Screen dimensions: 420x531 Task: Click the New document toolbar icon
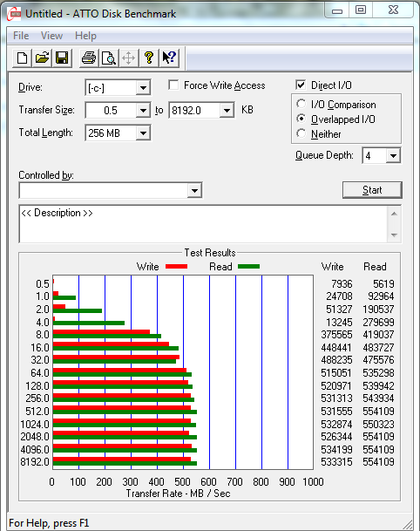click(x=22, y=58)
